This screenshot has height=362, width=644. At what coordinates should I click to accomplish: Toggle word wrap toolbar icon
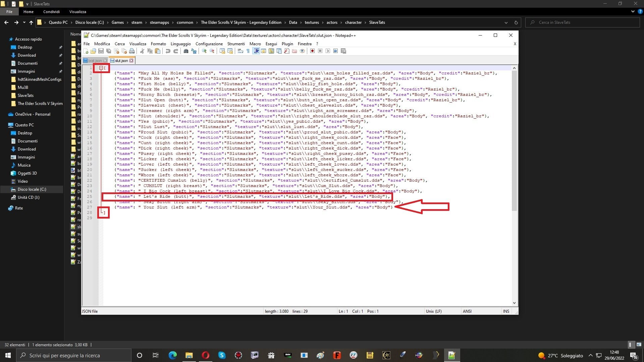(240, 51)
